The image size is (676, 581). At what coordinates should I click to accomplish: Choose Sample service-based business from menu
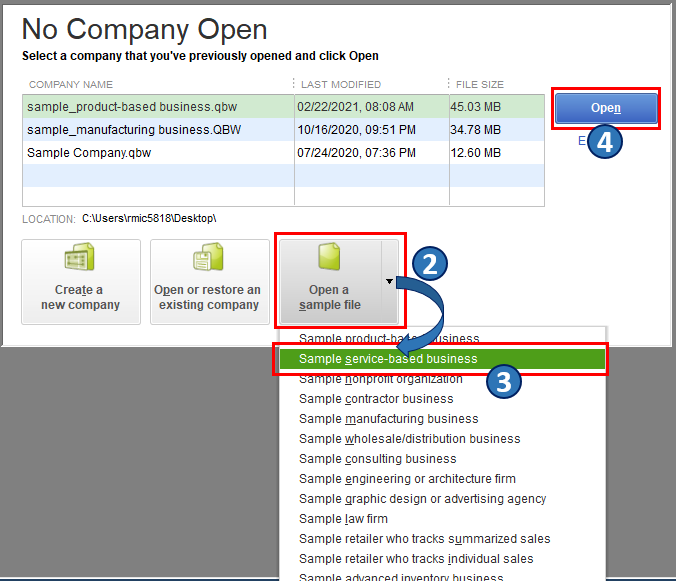click(388, 359)
